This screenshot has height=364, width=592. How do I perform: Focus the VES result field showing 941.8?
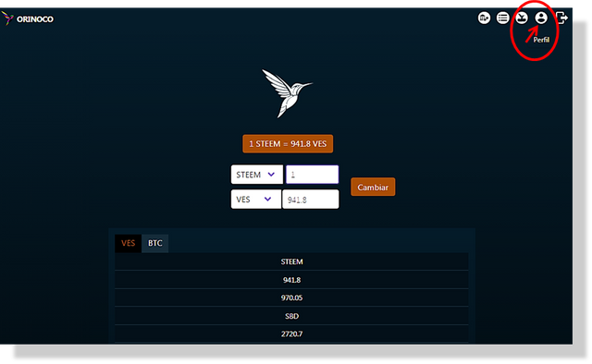tap(311, 200)
